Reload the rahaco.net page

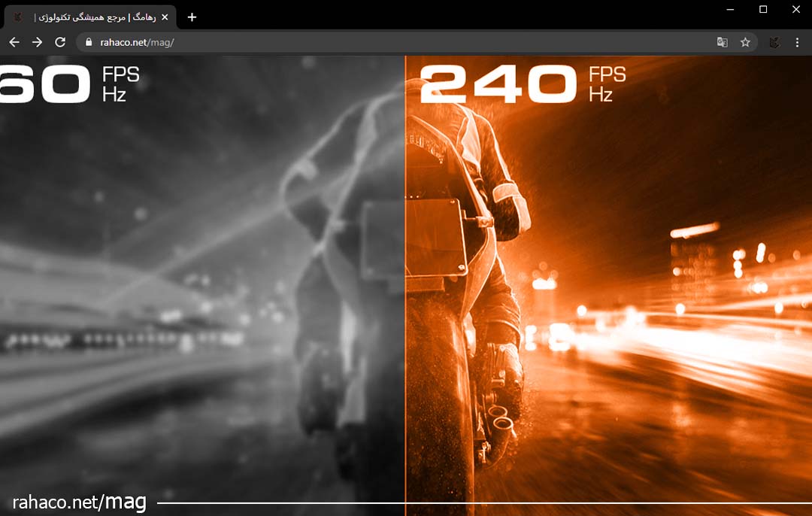pyautogui.click(x=60, y=42)
